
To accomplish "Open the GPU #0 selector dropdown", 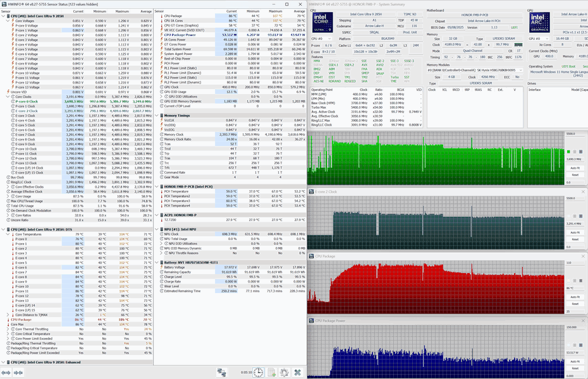I will tap(539, 39).
